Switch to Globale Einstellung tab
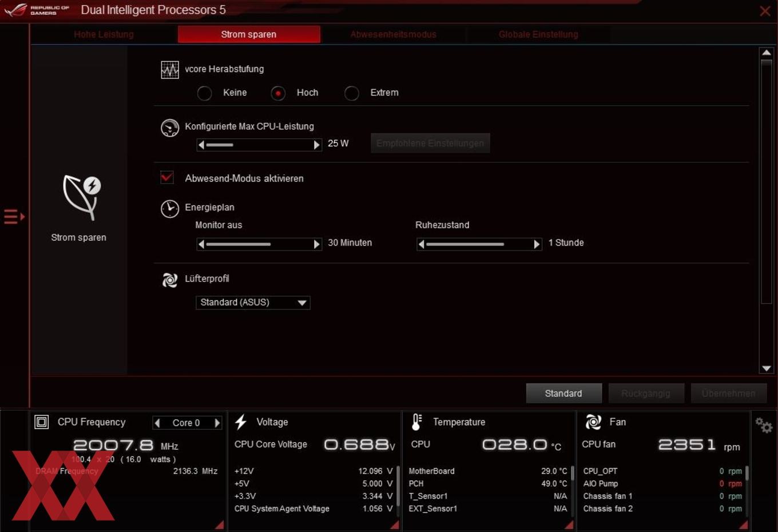The width and height of the screenshot is (778, 532). click(x=538, y=34)
